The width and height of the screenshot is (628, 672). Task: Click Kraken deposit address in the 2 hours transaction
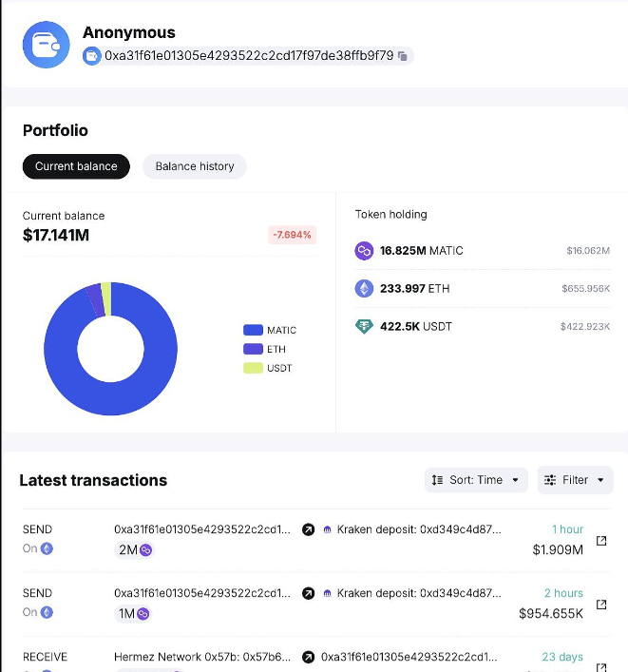pos(419,593)
